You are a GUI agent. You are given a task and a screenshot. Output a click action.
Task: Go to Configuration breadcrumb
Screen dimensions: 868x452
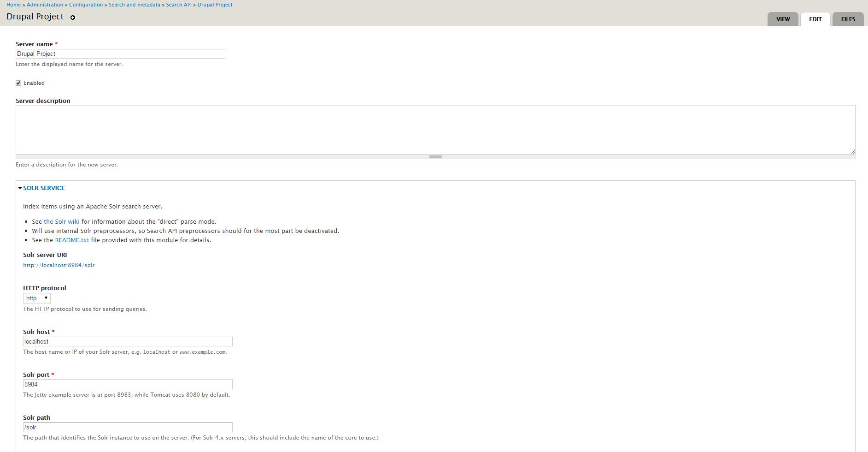click(x=86, y=5)
